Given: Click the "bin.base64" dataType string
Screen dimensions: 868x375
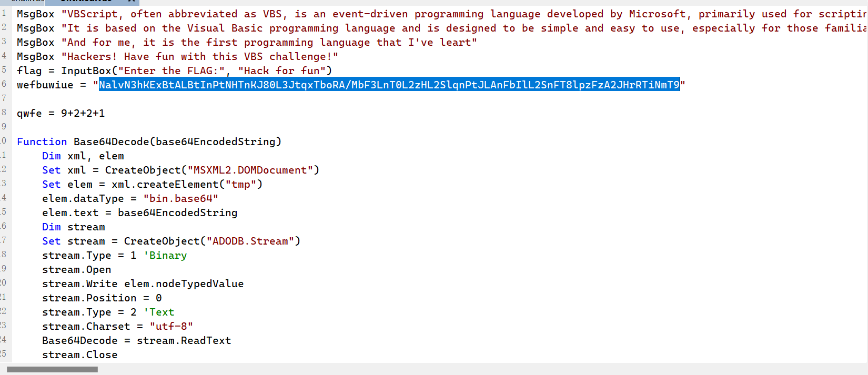Looking at the screenshot, I should pyautogui.click(x=180, y=198).
